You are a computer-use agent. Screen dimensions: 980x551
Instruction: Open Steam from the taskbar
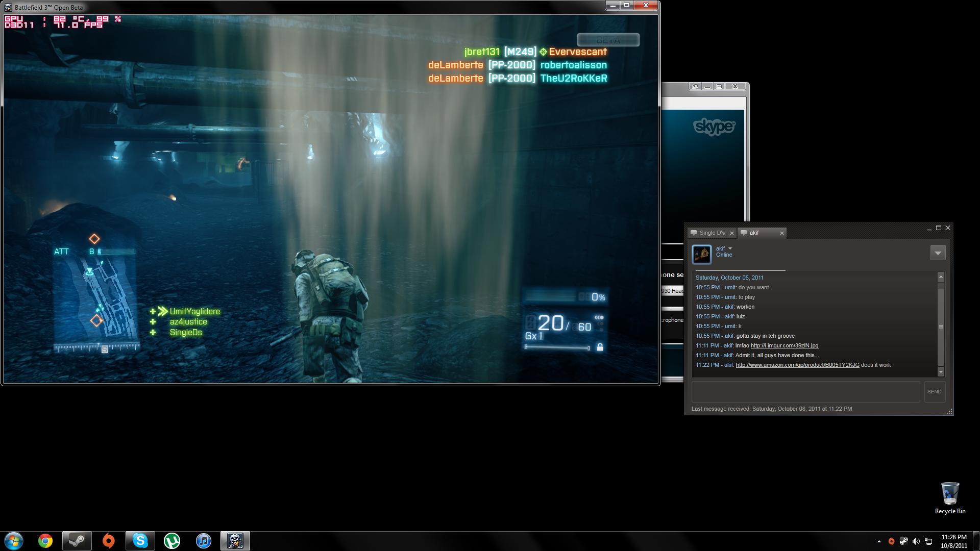pyautogui.click(x=77, y=541)
